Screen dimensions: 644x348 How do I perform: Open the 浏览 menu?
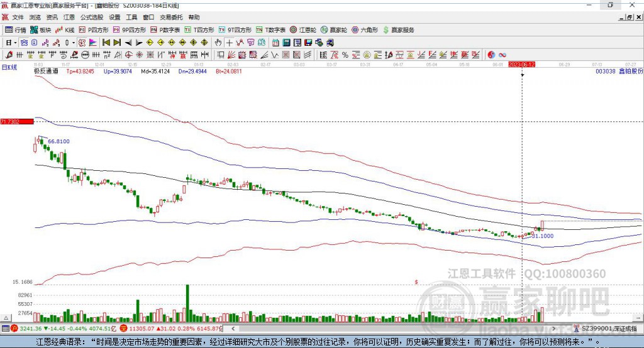(35, 17)
